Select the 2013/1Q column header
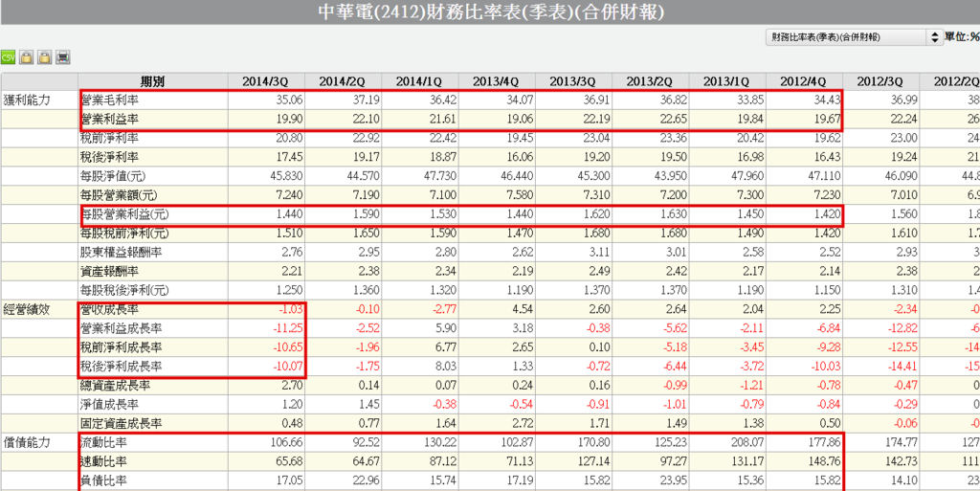This screenshot has height=491, width=980. (x=727, y=81)
